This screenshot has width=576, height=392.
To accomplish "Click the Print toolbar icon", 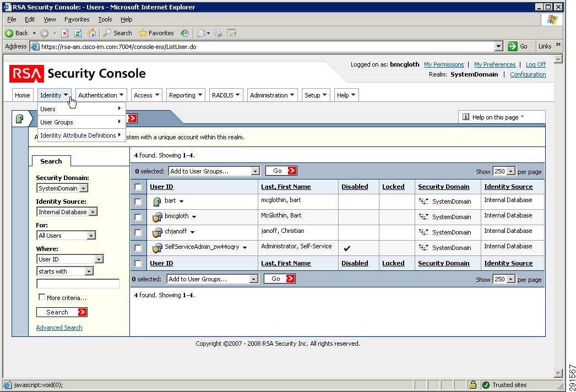I will click(x=219, y=33).
